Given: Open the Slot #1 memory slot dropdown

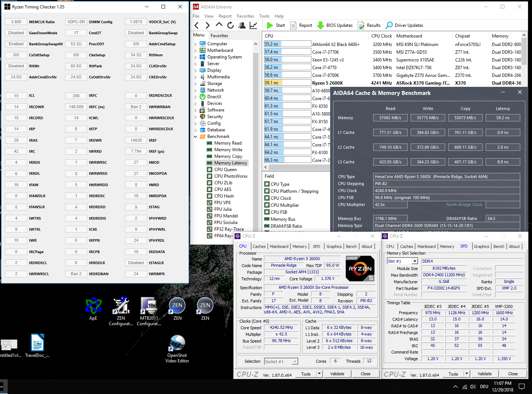Looking at the screenshot, I should pyautogui.click(x=415, y=261).
